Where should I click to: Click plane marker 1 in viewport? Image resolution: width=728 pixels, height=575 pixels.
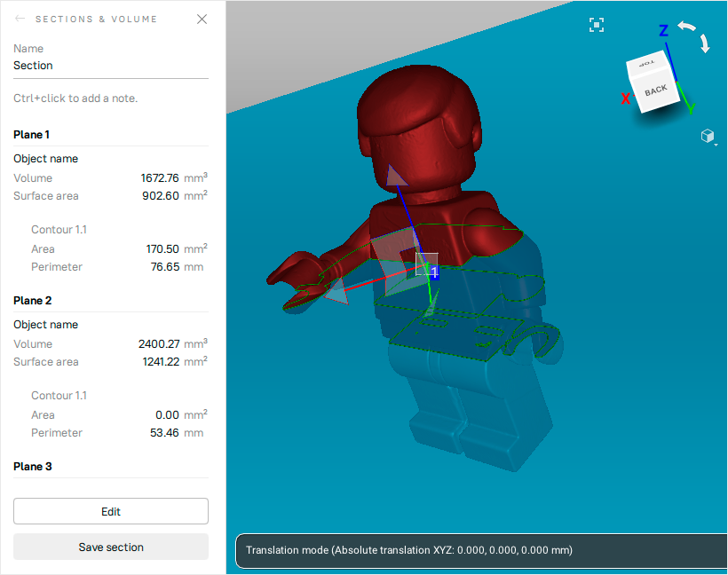[x=433, y=272]
